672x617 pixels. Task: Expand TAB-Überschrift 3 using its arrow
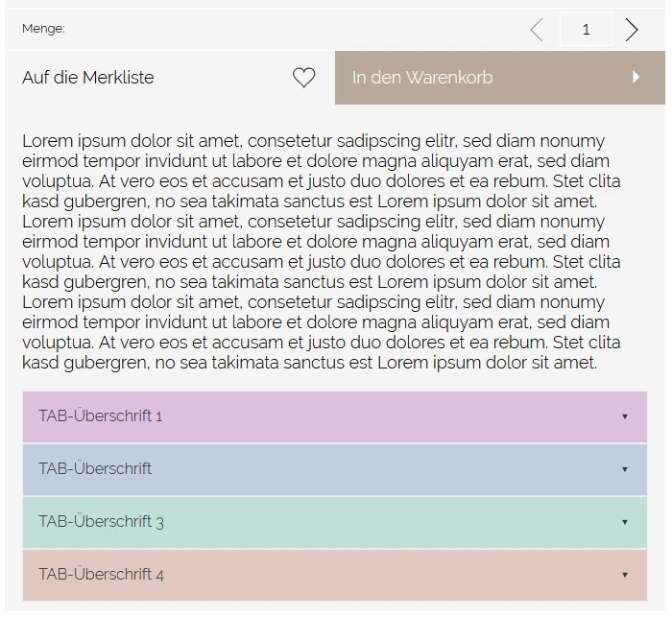click(625, 522)
